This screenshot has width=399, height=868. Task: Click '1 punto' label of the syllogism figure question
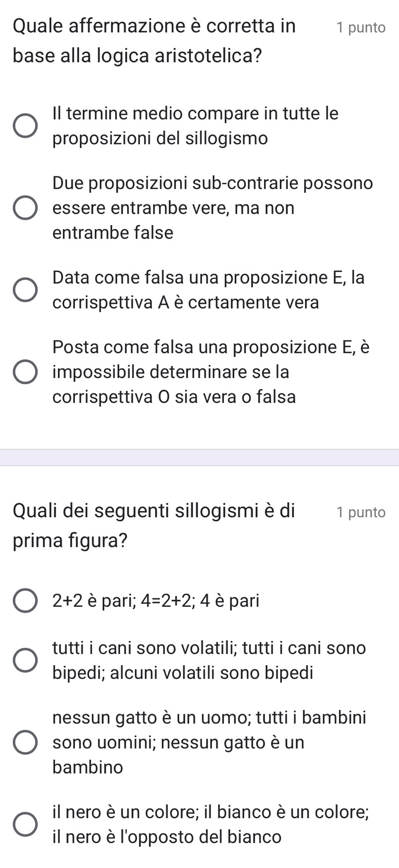(x=360, y=512)
